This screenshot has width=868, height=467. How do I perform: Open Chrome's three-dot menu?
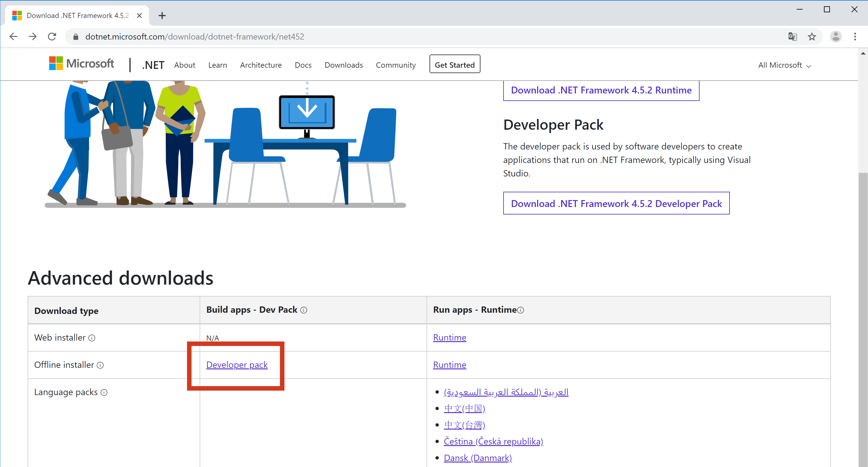[855, 36]
